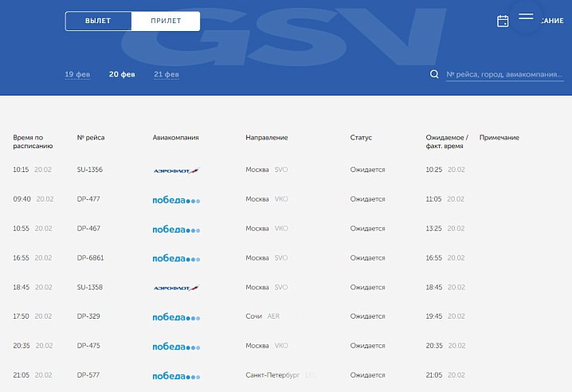Click Aeroflot logo for flight SU-1356
The image size is (572, 392).
[176, 170]
